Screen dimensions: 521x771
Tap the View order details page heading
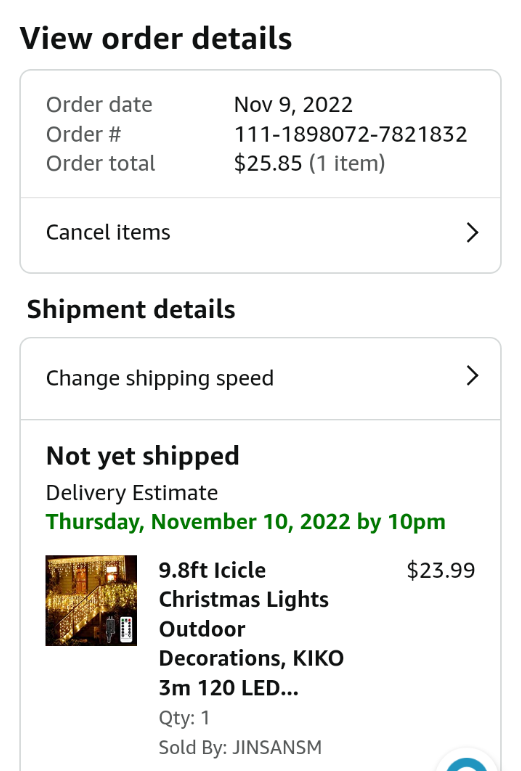156,38
